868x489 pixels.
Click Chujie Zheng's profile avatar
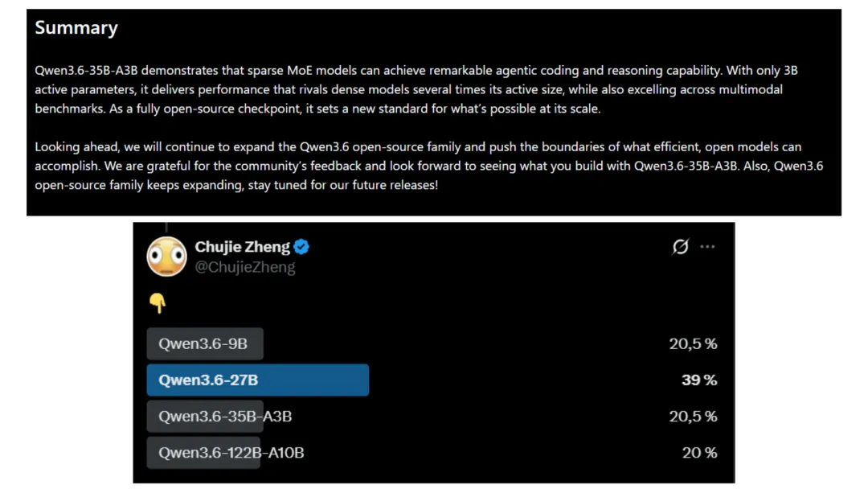click(x=166, y=257)
